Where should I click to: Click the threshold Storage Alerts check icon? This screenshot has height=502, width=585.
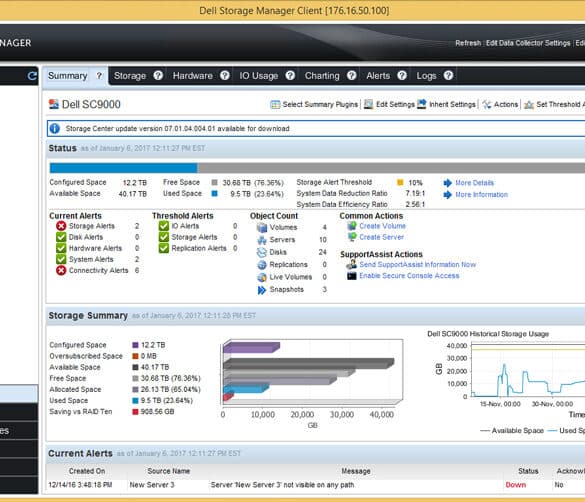[164, 237]
